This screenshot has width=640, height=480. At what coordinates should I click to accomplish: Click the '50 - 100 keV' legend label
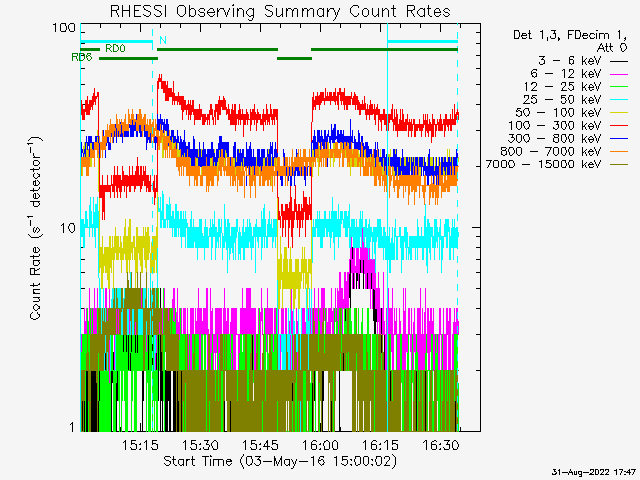tap(559, 113)
